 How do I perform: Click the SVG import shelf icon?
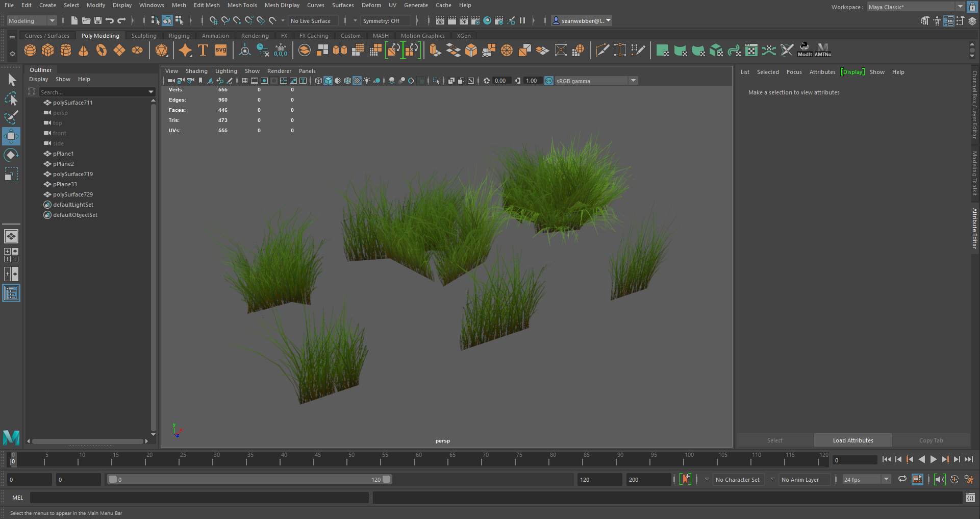[x=221, y=50]
